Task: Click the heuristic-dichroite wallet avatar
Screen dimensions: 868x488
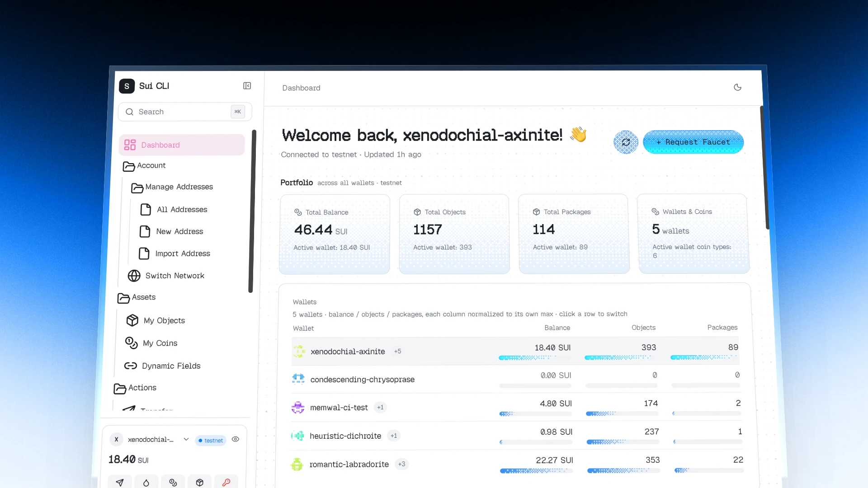Action: [x=297, y=436]
